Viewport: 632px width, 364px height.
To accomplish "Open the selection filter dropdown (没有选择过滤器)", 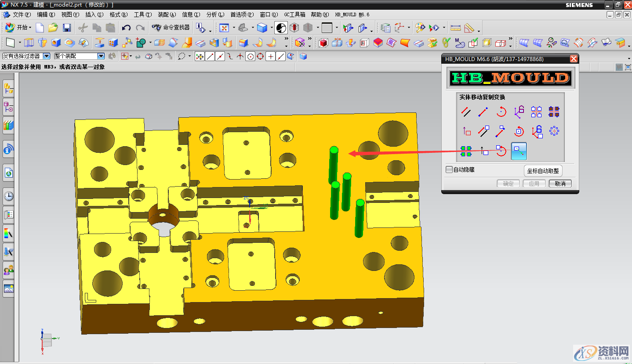I will tap(47, 56).
